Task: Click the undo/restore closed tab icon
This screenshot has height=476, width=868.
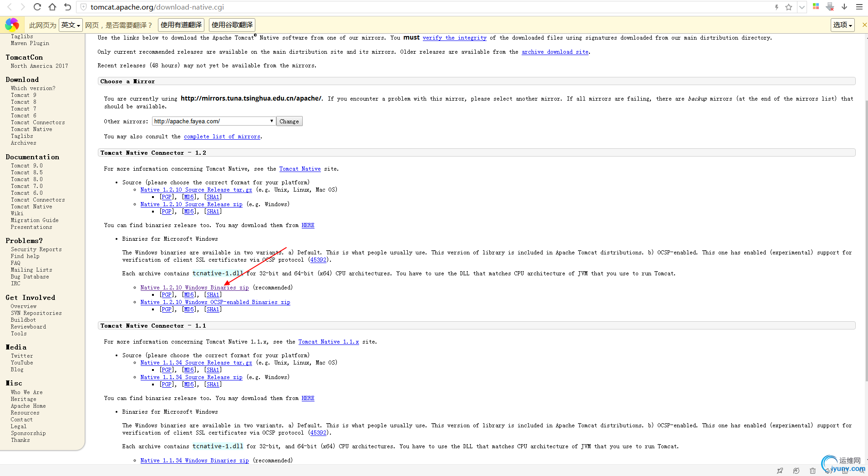Action: [x=67, y=7]
